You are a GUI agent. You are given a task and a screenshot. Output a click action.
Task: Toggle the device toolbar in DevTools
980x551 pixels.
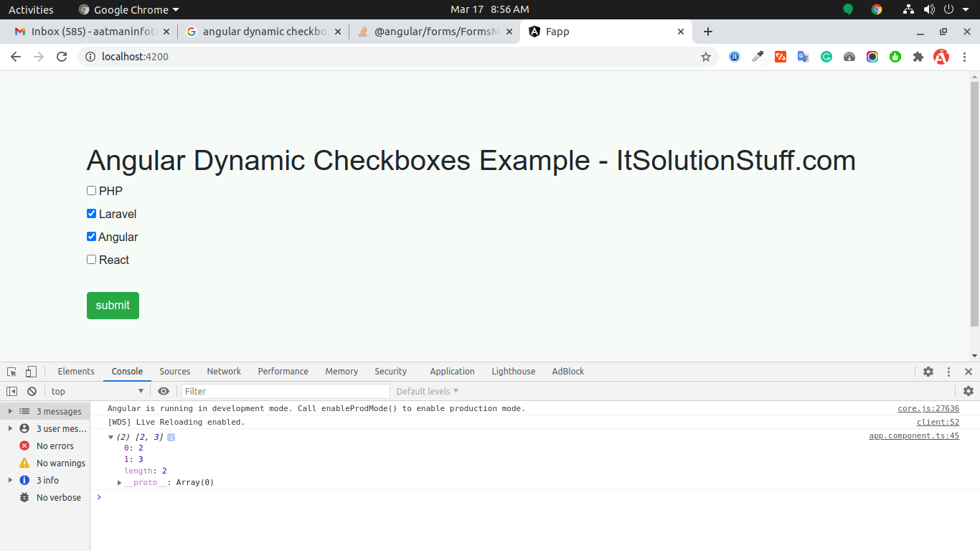29,371
